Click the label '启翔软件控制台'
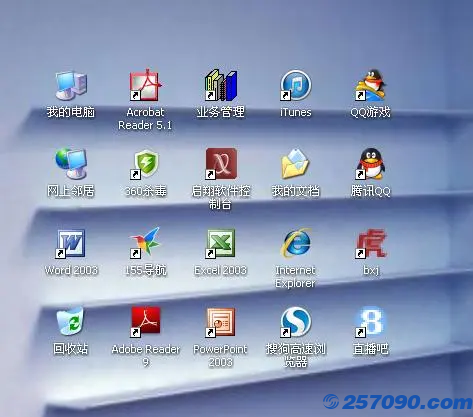Viewport: 473px width, 417px height. 220,197
